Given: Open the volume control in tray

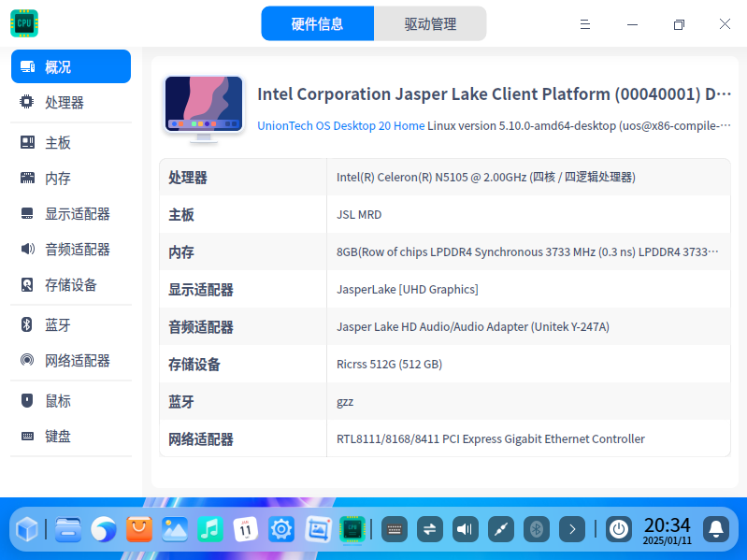Looking at the screenshot, I should [466, 529].
